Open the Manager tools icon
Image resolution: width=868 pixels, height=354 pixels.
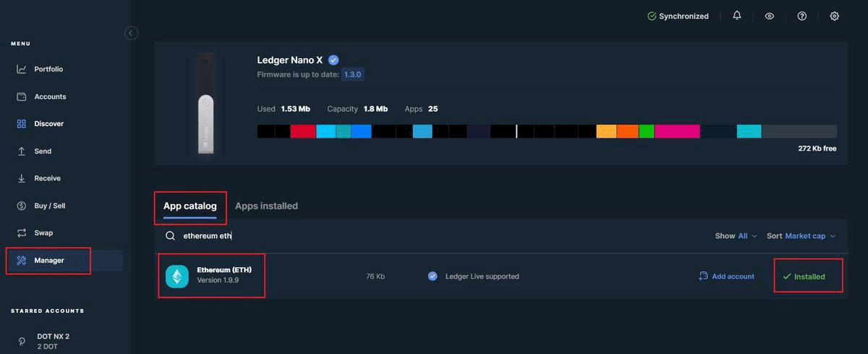pyautogui.click(x=22, y=261)
